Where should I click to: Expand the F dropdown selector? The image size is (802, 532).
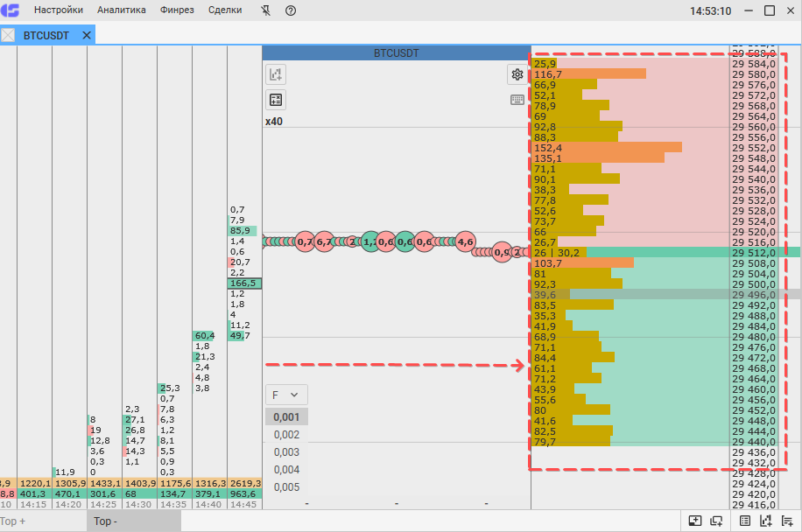[286, 395]
